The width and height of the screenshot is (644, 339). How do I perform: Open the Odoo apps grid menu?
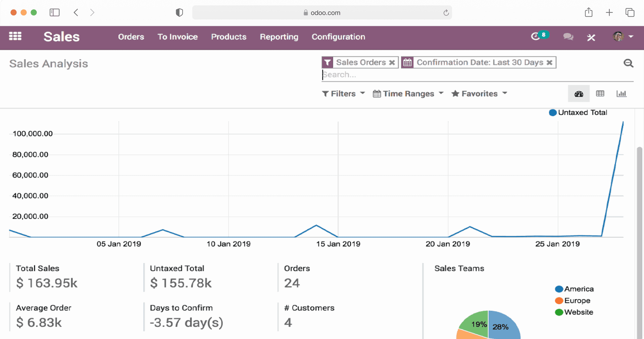point(15,36)
